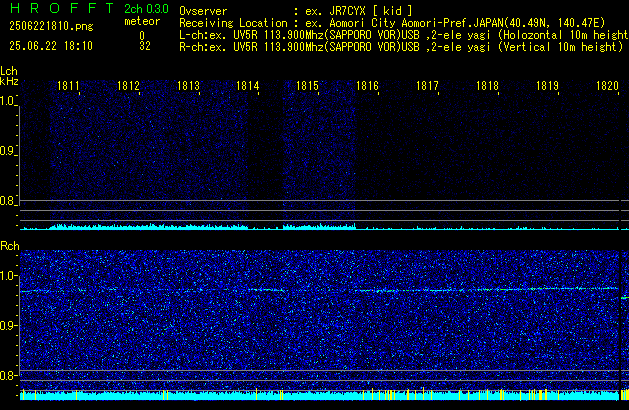
Task: Click the Rch channel label
Action: coord(10,246)
